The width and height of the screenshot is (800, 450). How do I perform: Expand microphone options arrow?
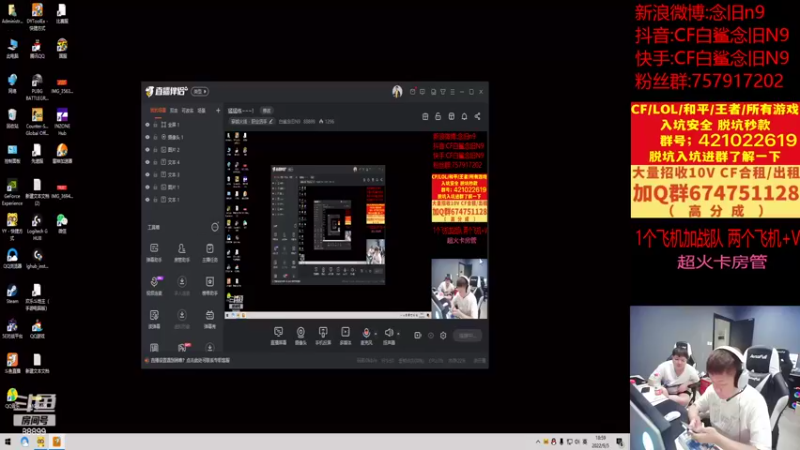tap(376, 334)
